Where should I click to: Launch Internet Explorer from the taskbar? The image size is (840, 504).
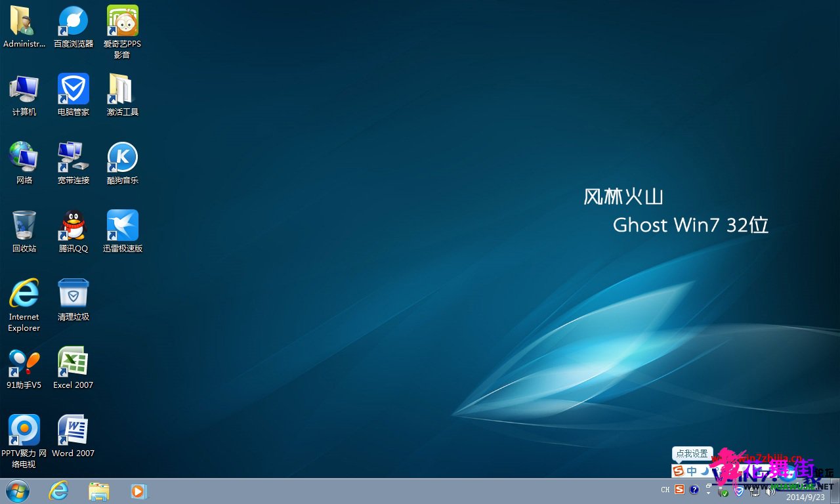[59, 491]
